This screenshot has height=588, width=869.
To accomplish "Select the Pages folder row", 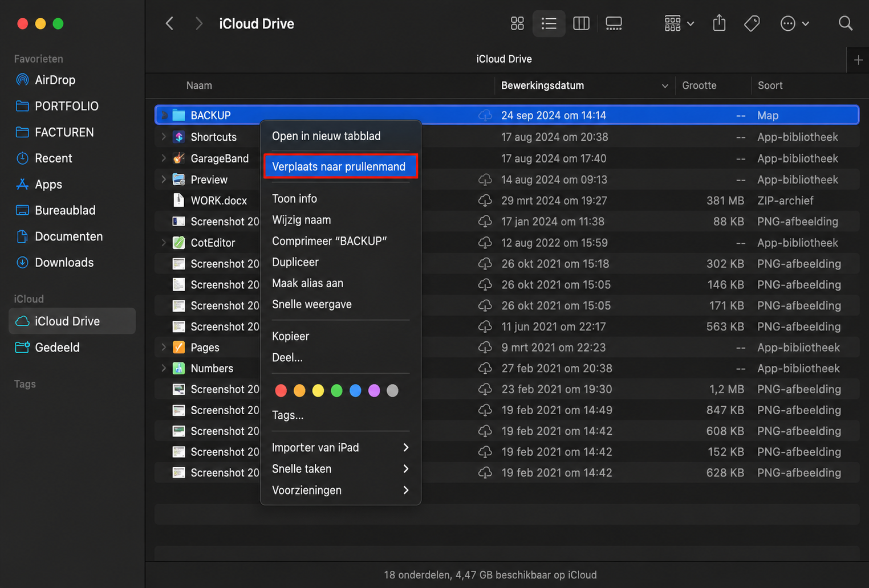I will tap(506, 348).
